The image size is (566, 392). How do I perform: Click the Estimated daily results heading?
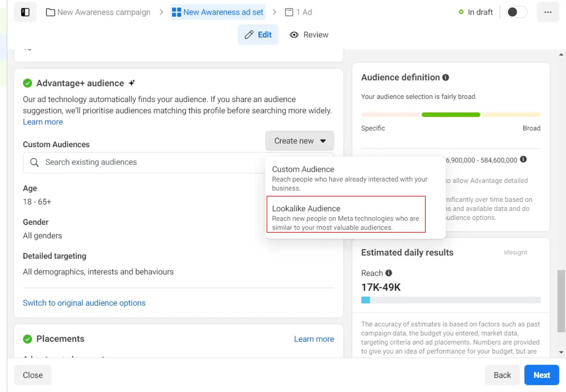tap(407, 253)
